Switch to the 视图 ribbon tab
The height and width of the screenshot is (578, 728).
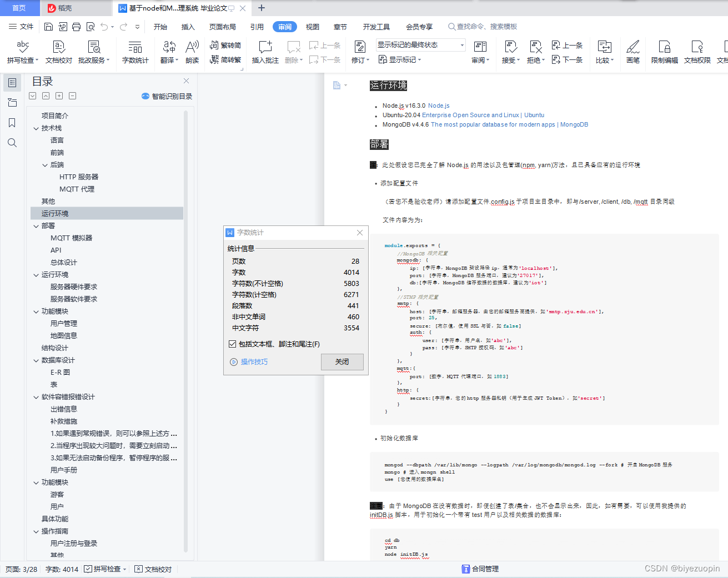point(313,27)
